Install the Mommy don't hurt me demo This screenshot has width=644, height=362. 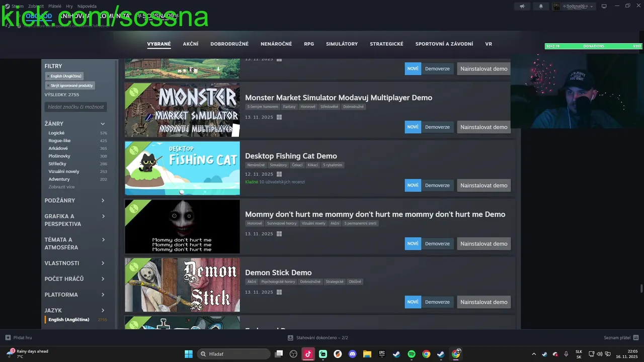[484, 244]
